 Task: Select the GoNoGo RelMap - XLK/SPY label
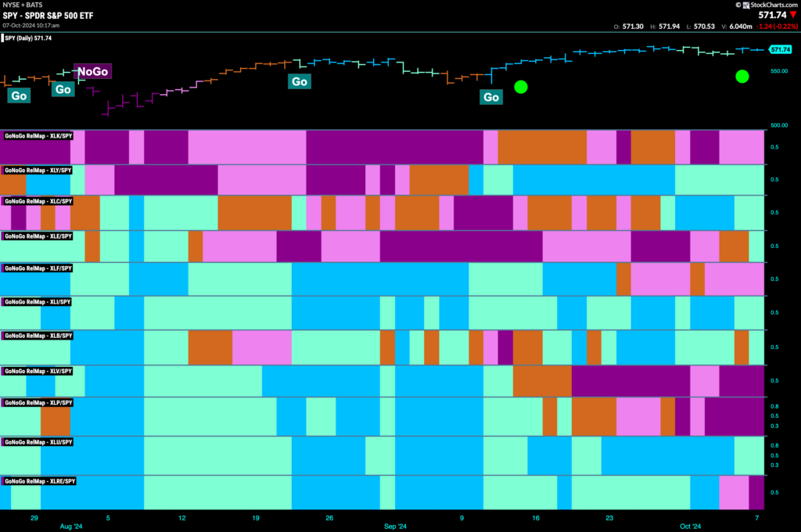38,136
